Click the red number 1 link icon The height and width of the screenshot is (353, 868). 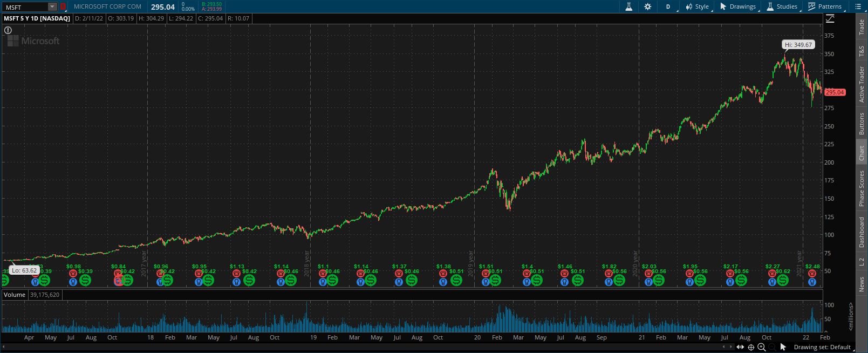click(x=63, y=7)
